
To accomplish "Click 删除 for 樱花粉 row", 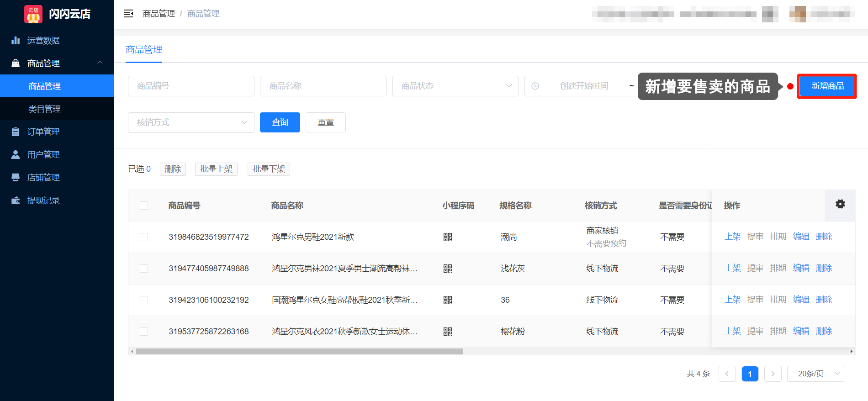I will click(824, 331).
